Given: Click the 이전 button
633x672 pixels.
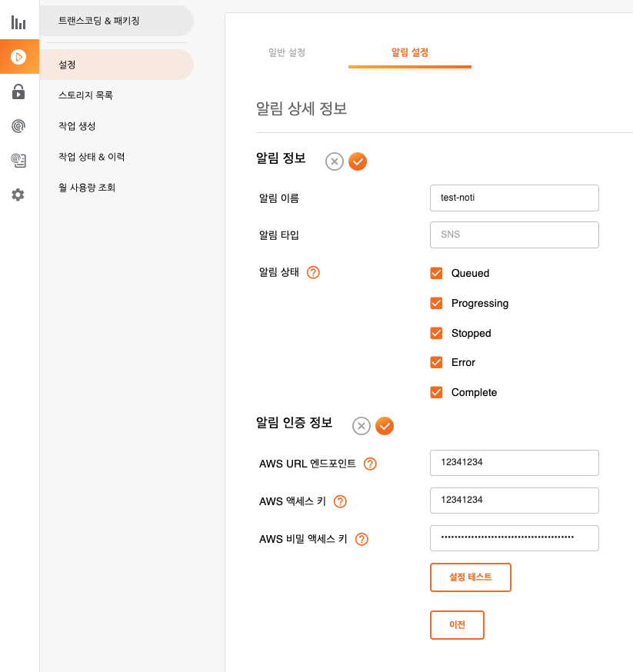Looking at the screenshot, I should click(457, 625).
